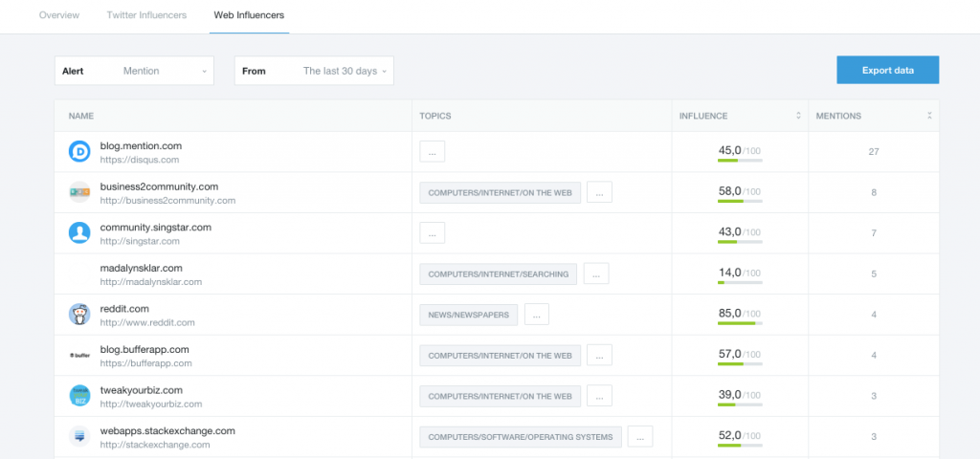The height and width of the screenshot is (459, 980).
Task: Sort by Influence column arrows
Action: click(x=798, y=116)
